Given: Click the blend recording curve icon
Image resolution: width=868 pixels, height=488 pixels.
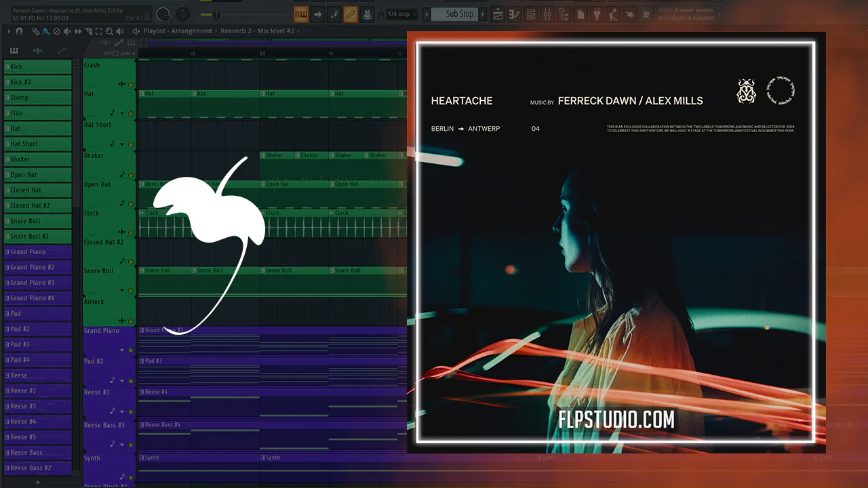Looking at the screenshot, I should (334, 14).
